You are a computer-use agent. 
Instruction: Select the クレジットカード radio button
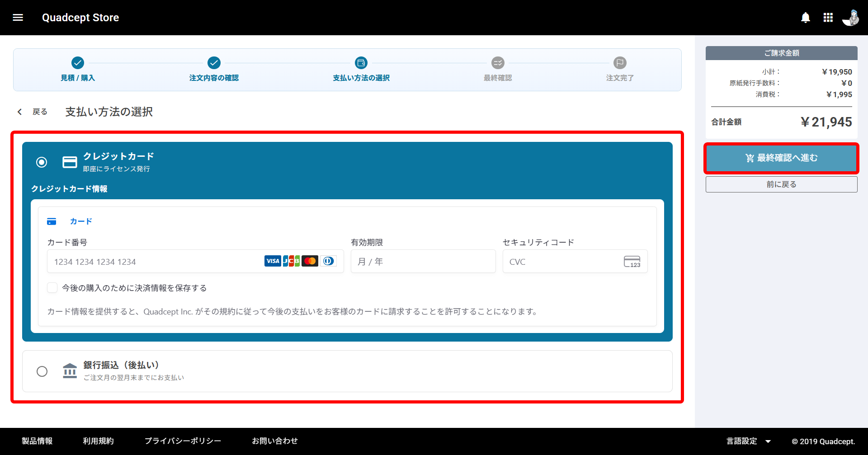click(42, 162)
